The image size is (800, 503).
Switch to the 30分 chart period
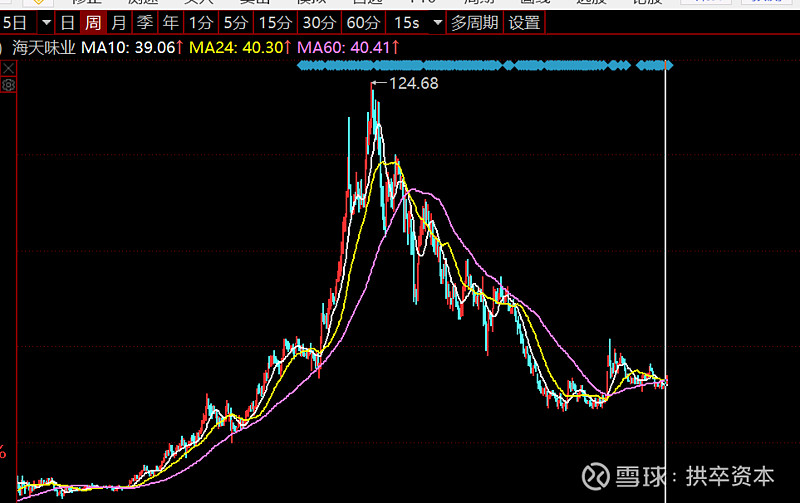(x=319, y=23)
